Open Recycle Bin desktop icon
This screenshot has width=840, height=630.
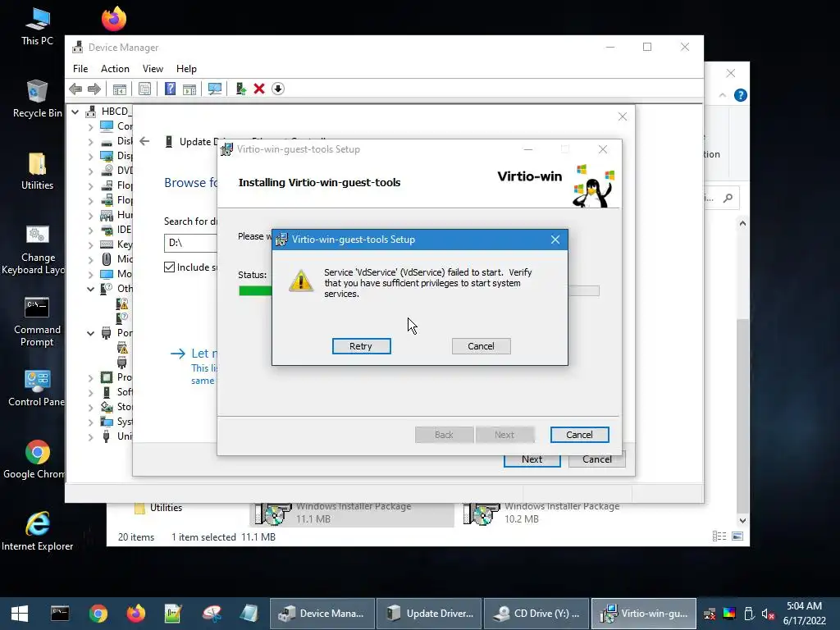click(37, 99)
